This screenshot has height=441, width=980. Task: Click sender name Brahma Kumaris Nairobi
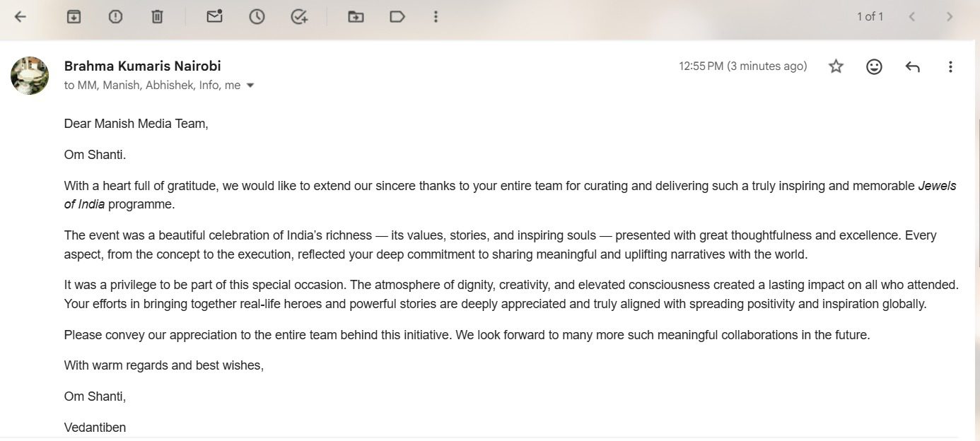pyautogui.click(x=142, y=66)
